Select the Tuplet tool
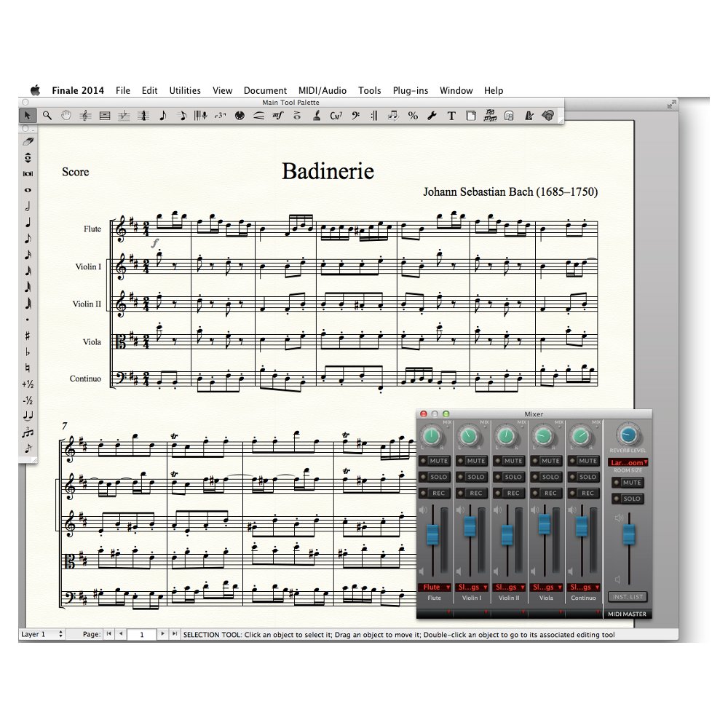The width and height of the screenshot is (728, 728). click(220, 116)
